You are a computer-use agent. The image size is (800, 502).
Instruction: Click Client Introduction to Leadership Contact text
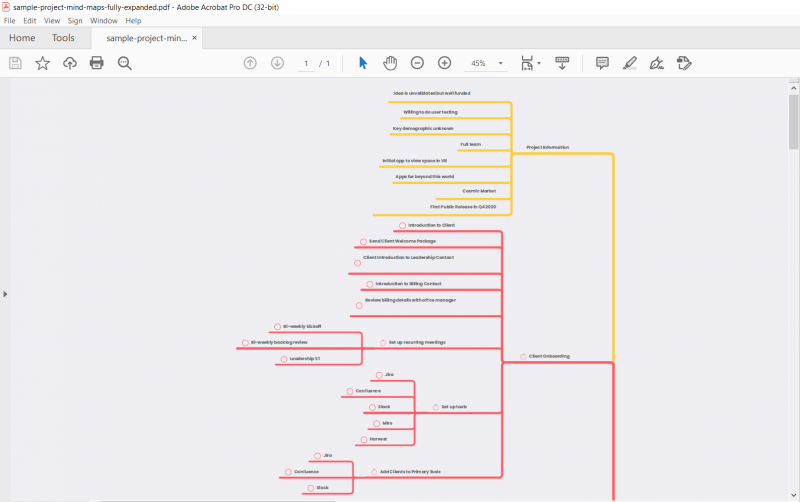[x=408, y=258]
